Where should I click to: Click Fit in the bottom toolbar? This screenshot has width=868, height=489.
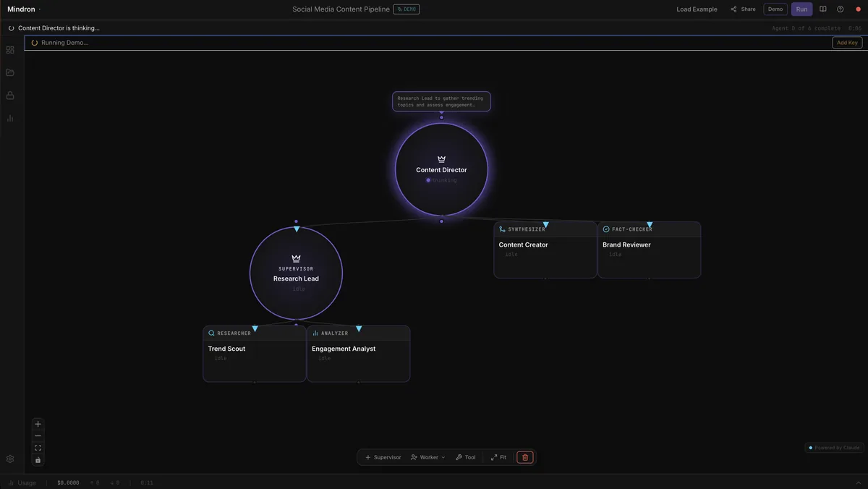498,457
